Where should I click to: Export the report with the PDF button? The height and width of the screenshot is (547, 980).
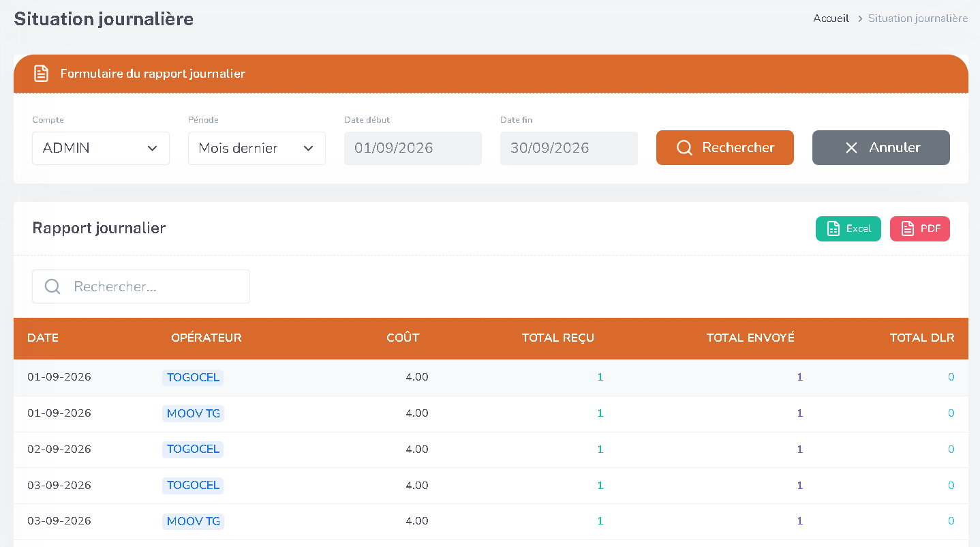(x=920, y=228)
